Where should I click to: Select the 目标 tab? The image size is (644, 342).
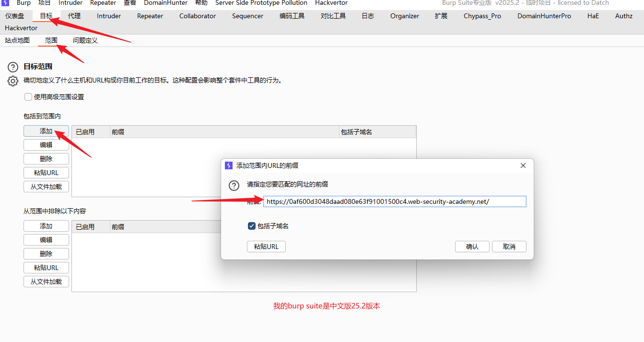coord(46,16)
